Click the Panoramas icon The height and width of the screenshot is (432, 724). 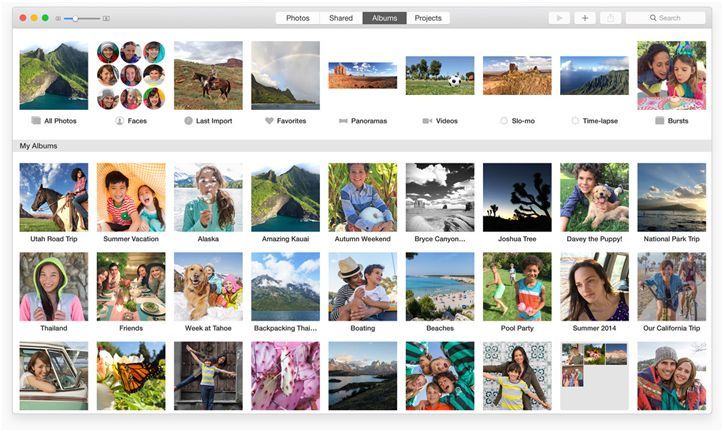343,121
